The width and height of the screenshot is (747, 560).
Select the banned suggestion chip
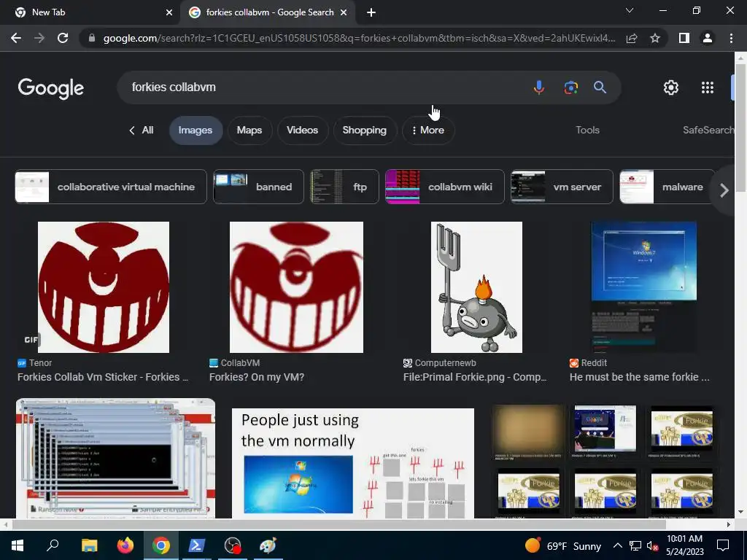258,187
